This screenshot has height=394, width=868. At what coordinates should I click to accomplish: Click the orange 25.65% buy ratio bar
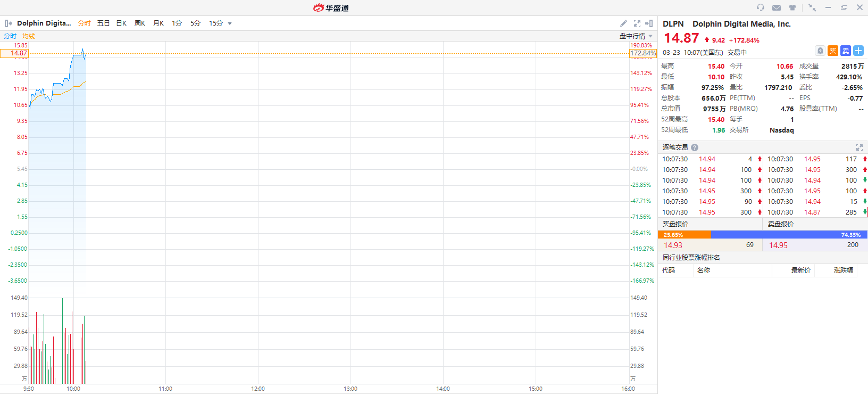pyautogui.click(x=685, y=235)
